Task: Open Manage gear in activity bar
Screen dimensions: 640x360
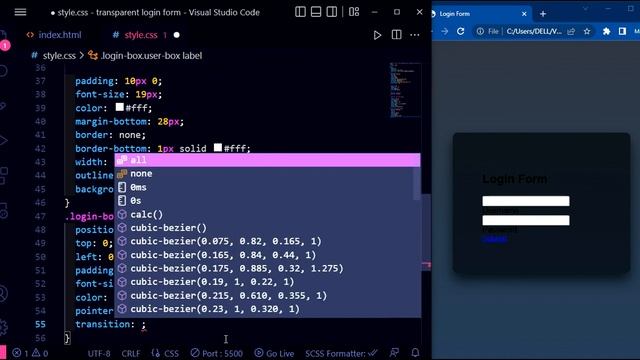Action: (x=3, y=327)
